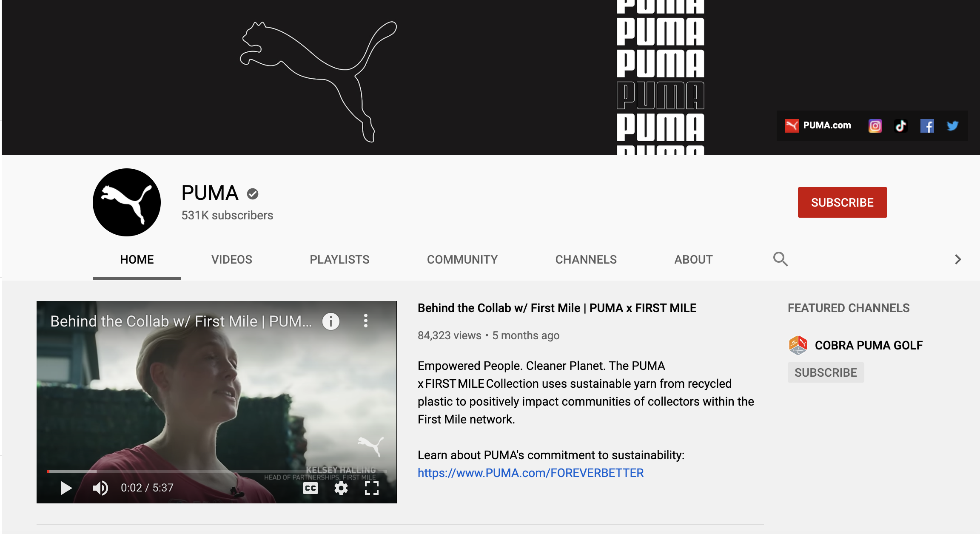
Task: Switch to the VIDEOS tab
Action: coord(232,260)
